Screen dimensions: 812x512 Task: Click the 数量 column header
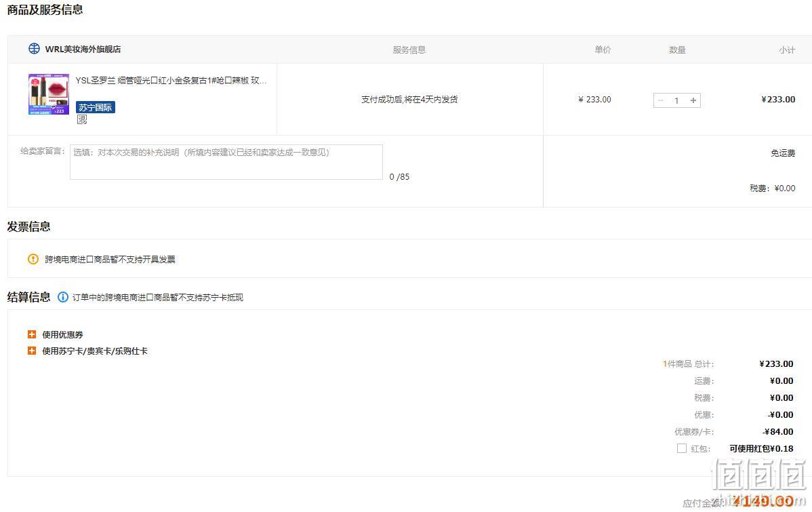tap(677, 50)
